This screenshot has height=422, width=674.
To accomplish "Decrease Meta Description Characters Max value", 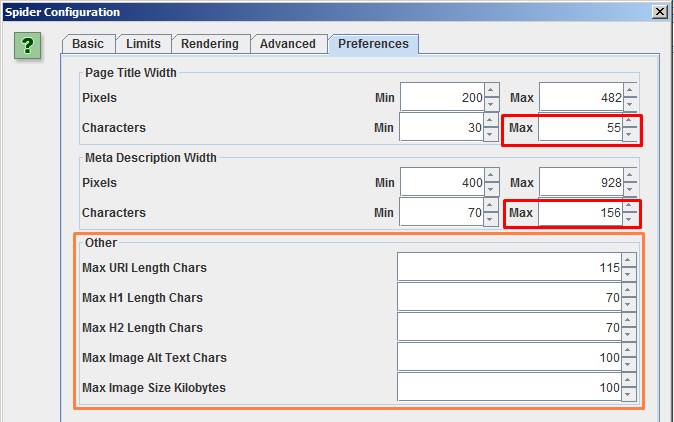I will 630,219.
